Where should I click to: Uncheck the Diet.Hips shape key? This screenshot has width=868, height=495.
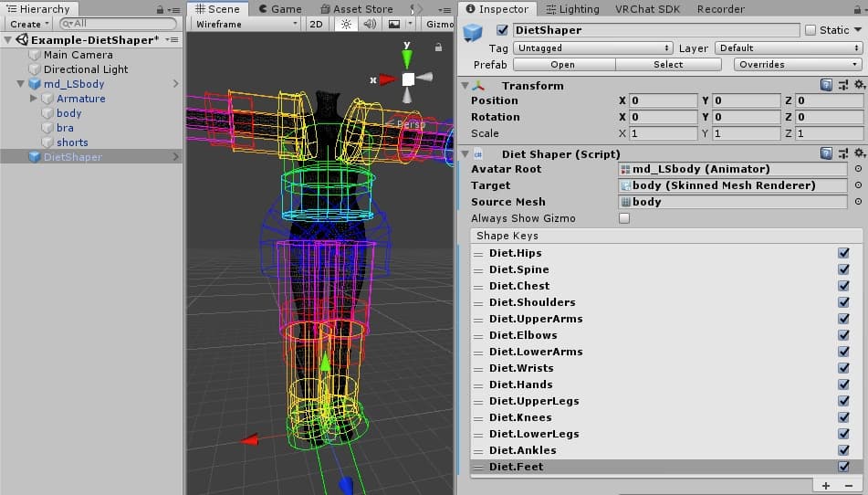843,253
